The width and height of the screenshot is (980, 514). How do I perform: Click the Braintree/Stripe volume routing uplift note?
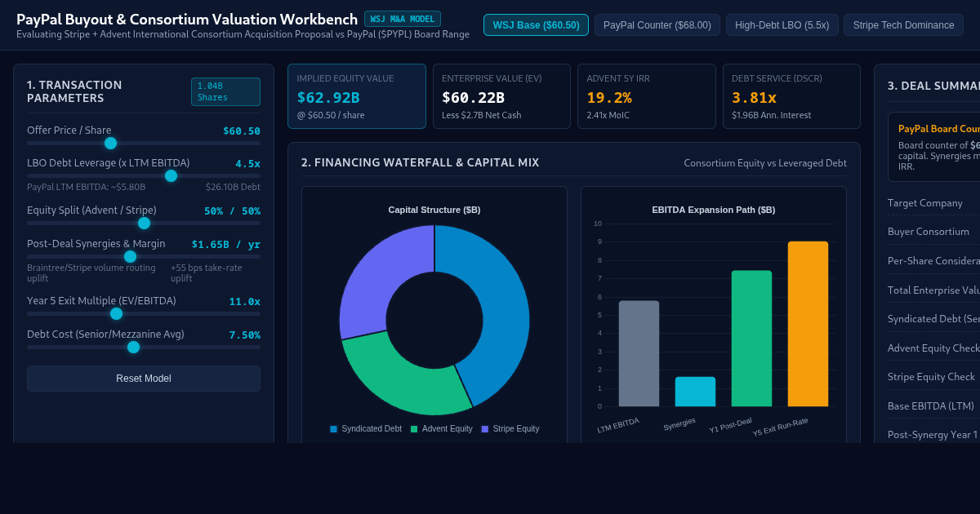point(91,273)
